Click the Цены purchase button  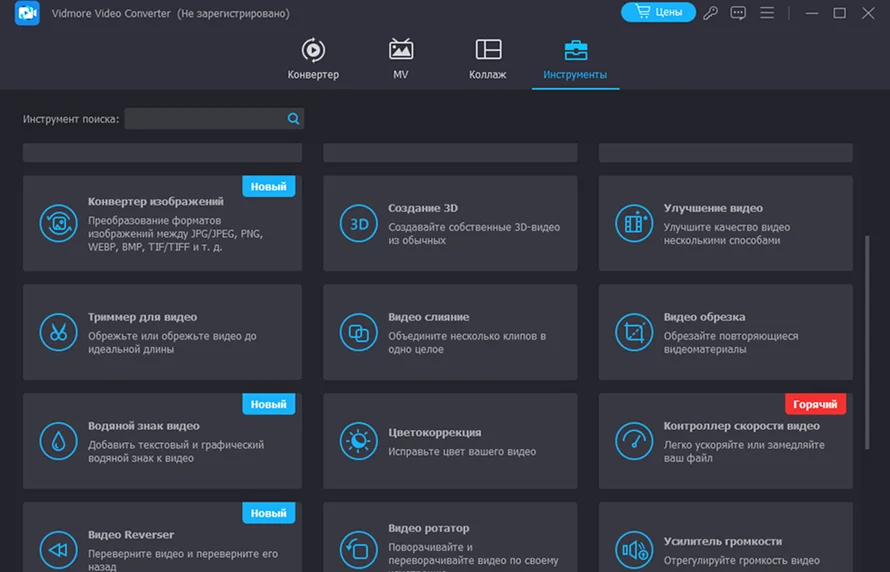click(x=658, y=12)
